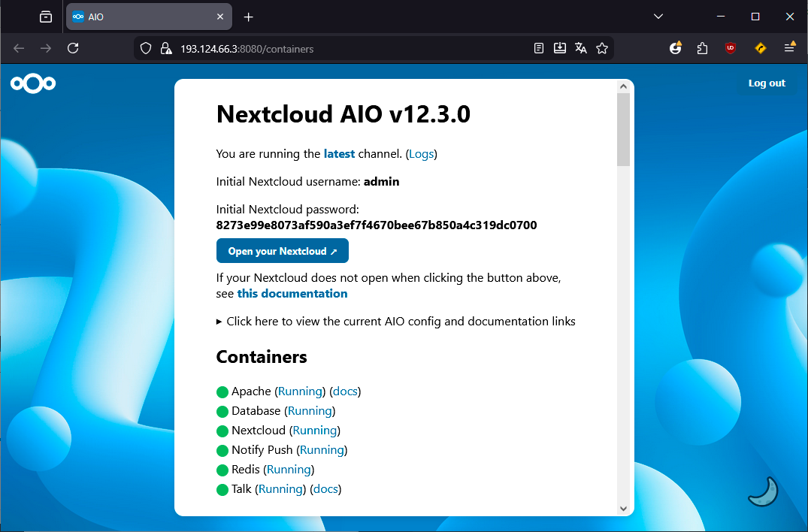Open the "this documentation" link

click(292, 293)
